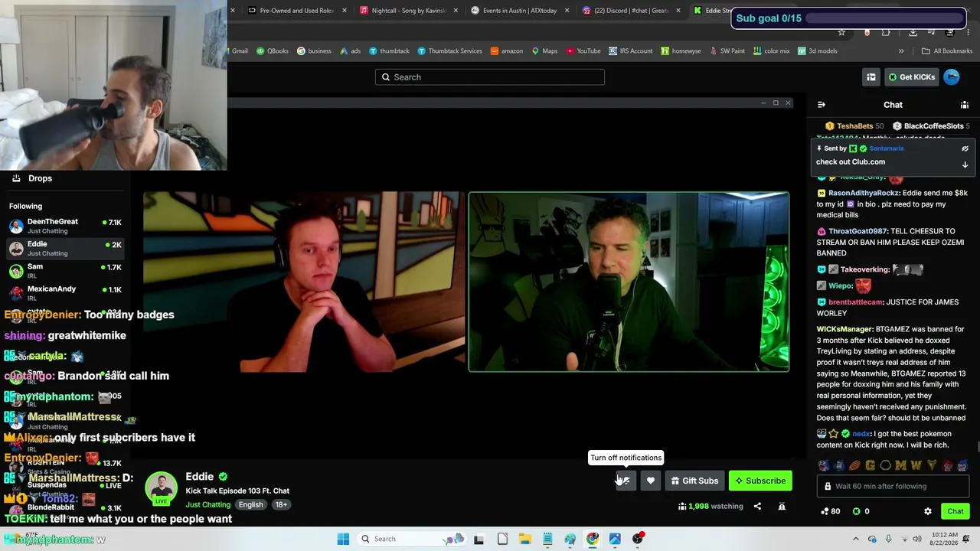Open DeenTheGreat's channel in Following list

pos(65,226)
